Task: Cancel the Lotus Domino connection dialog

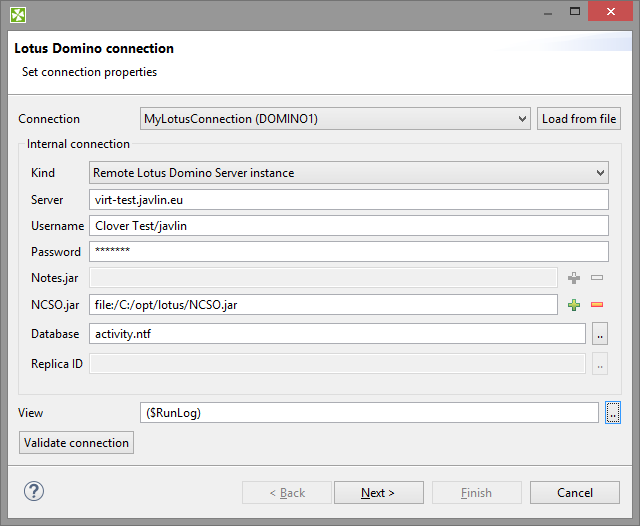Action: (x=575, y=492)
